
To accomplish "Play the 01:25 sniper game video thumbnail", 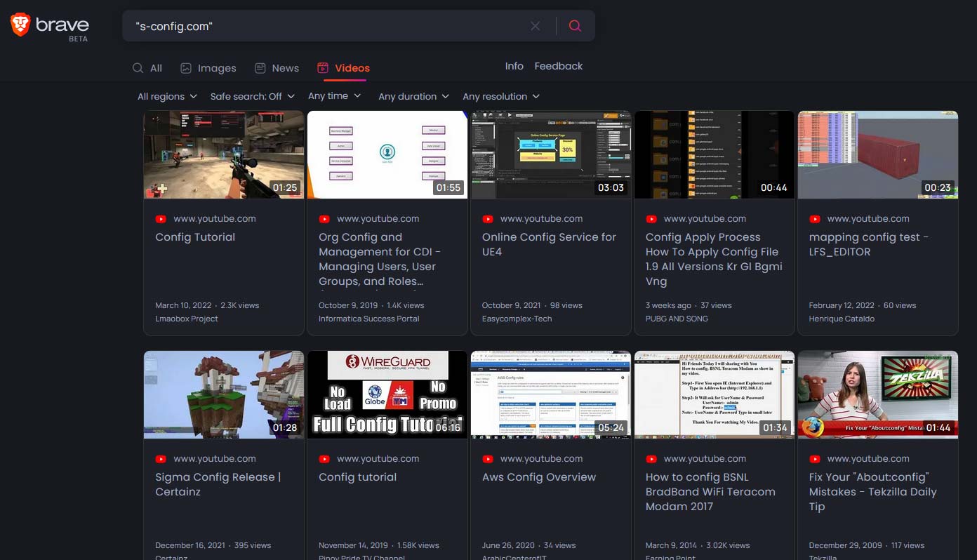I will click(x=224, y=154).
